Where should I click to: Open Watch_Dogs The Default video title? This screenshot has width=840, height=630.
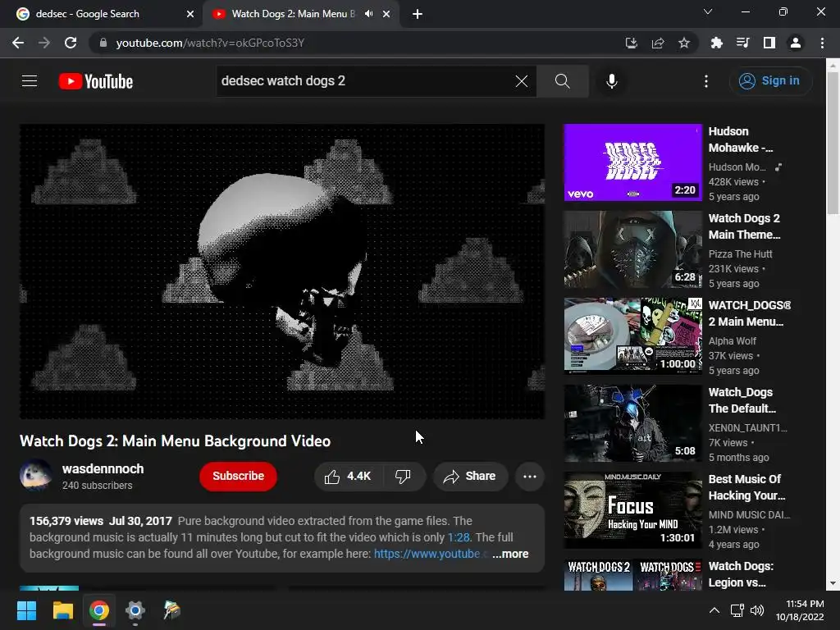(x=742, y=400)
